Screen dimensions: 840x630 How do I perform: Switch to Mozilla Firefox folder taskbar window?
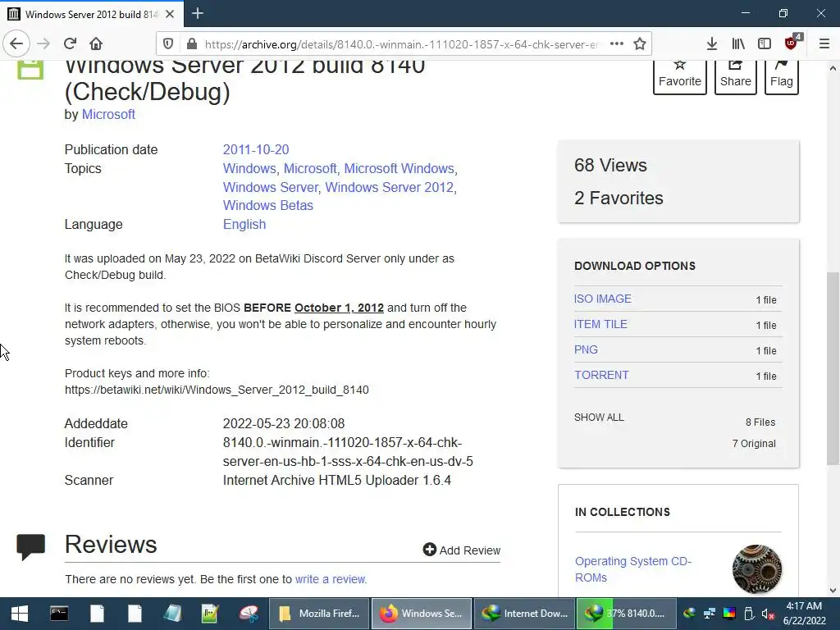coord(319,614)
